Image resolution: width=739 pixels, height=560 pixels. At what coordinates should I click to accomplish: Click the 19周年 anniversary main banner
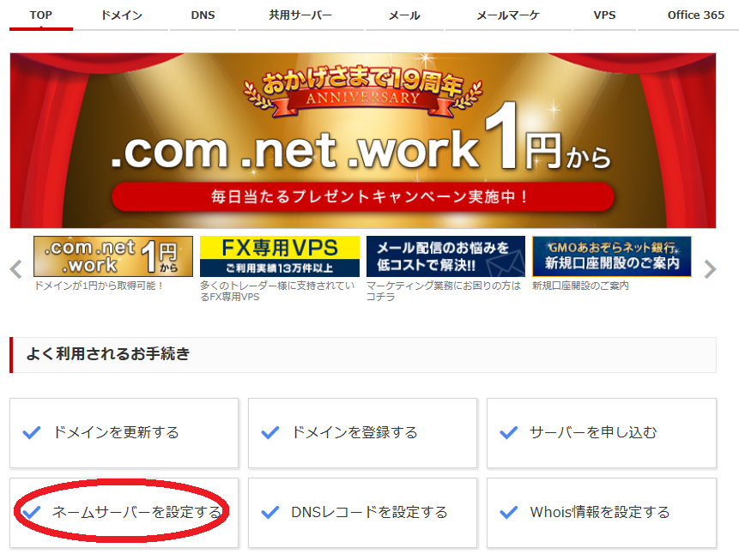pyautogui.click(x=363, y=141)
